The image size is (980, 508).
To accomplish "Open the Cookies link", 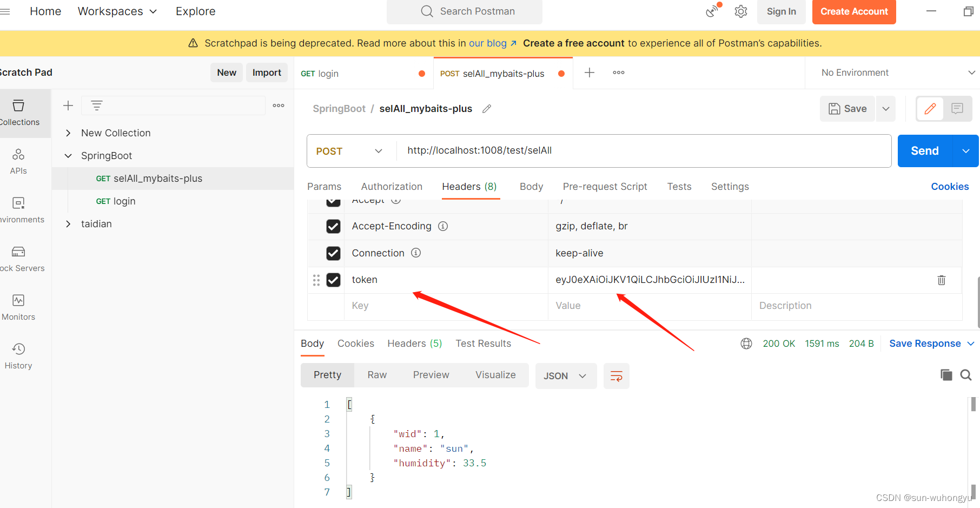I will [x=950, y=187].
